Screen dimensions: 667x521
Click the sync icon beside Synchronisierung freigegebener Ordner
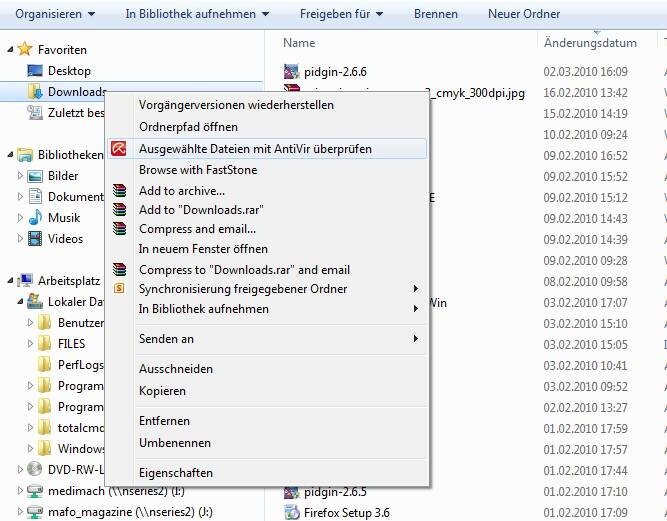pos(120,289)
